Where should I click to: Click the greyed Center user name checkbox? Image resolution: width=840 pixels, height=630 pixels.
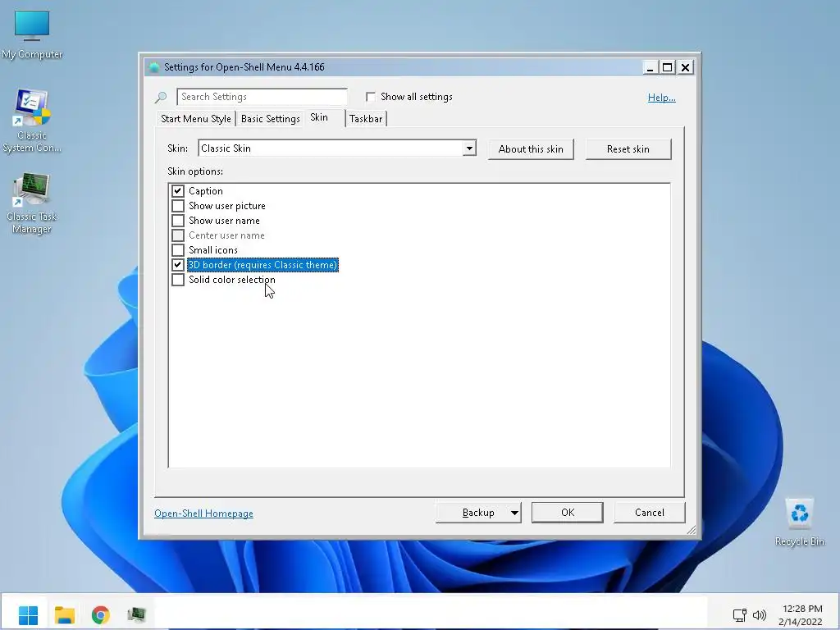click(178, 235)
